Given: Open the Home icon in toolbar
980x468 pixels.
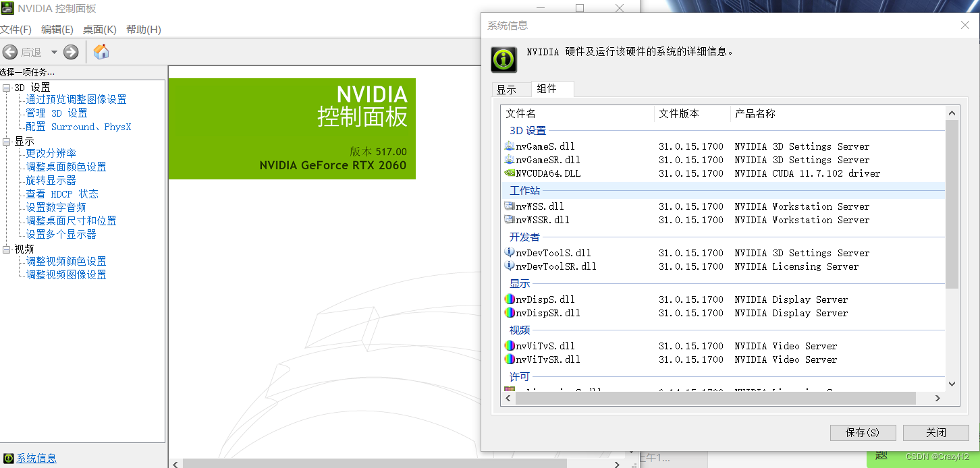Looking at the screenshot, I should (101, 52).
